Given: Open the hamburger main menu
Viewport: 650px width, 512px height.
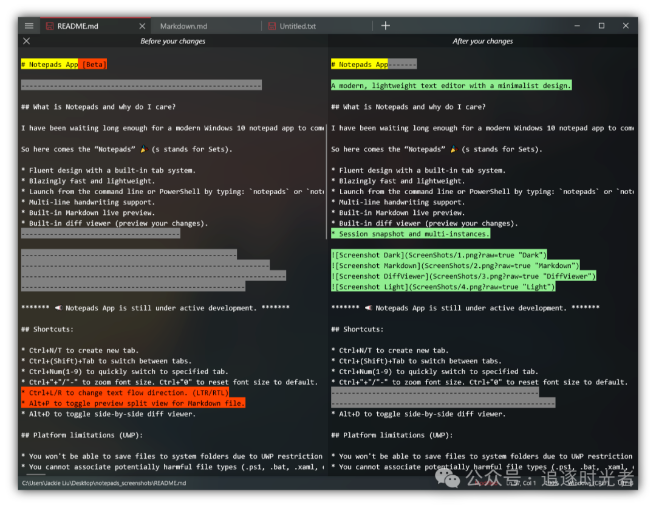Looking at the screenshot, I should pyautogui.click(x=29, y=26).
